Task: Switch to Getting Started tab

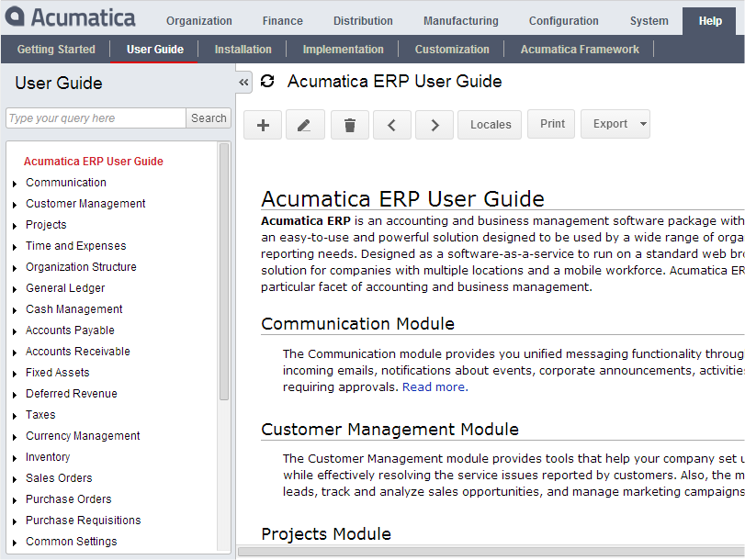Action: pyautogui.click(x=56, y=49)
